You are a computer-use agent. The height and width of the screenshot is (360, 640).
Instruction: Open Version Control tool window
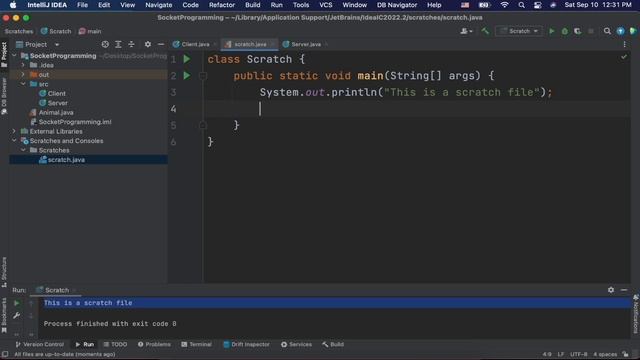point(40,344)
